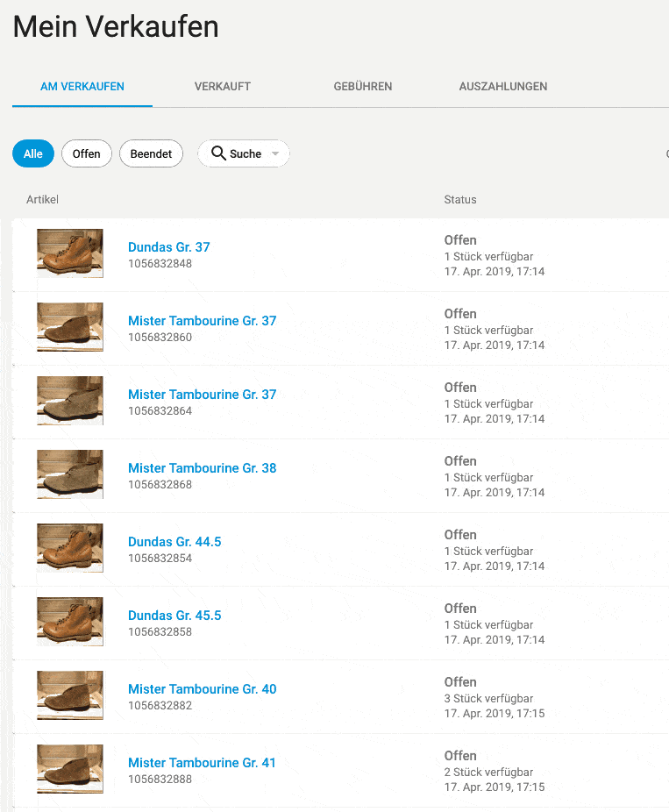Click the magnifier icon in Suche
Screen dimensions: 669x812
[218, 153]
